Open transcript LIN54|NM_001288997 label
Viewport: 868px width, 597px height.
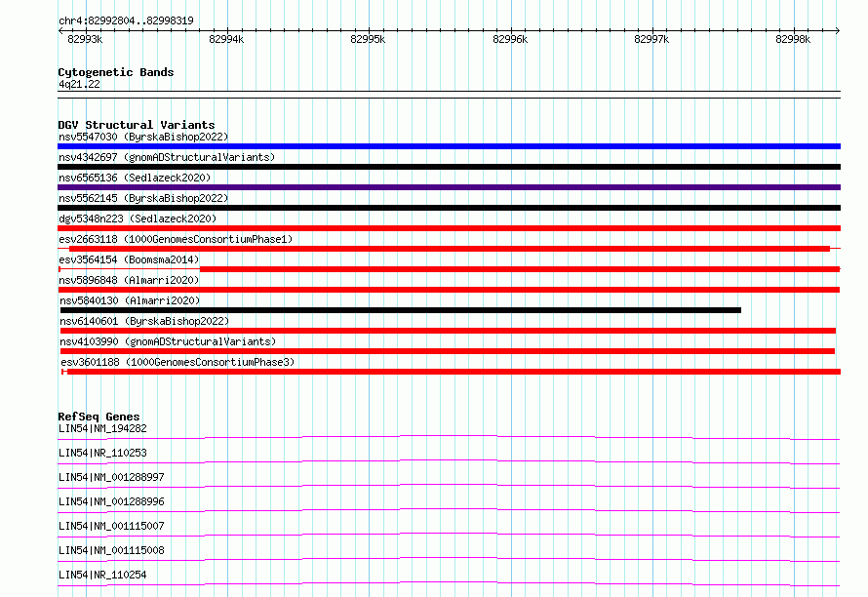tap(112, 477)
